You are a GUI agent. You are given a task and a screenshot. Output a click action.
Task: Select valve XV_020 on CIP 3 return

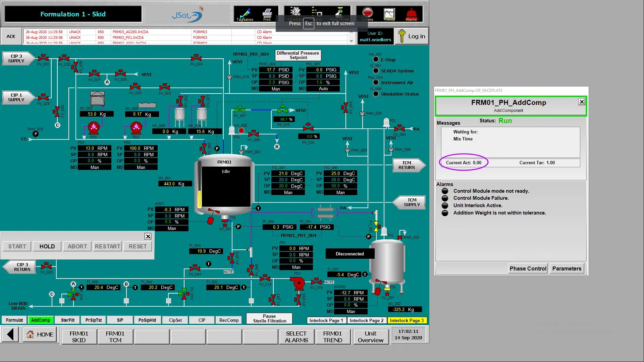point(46,266)
